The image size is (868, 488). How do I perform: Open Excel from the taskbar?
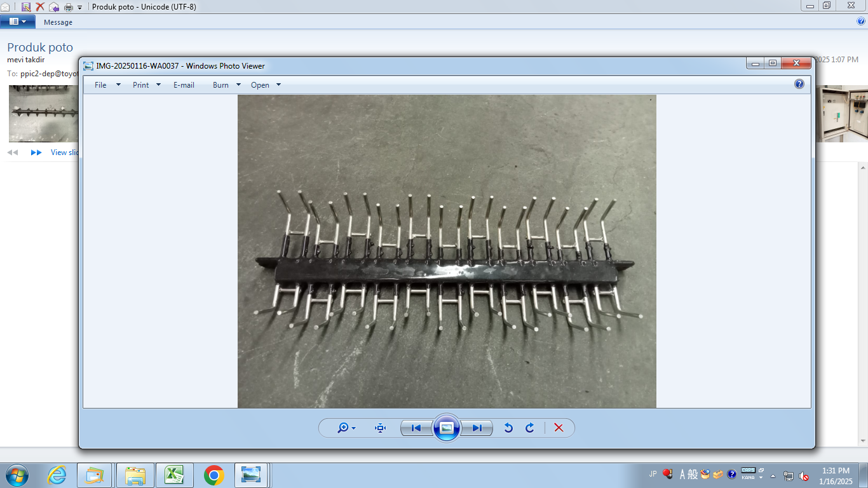175,475
